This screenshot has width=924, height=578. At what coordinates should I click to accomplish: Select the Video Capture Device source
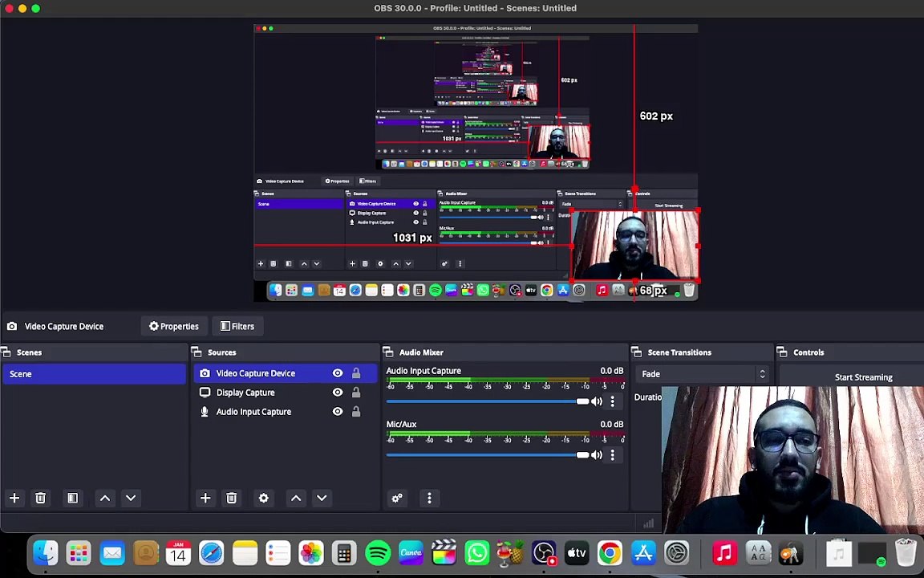click(286, 373)
